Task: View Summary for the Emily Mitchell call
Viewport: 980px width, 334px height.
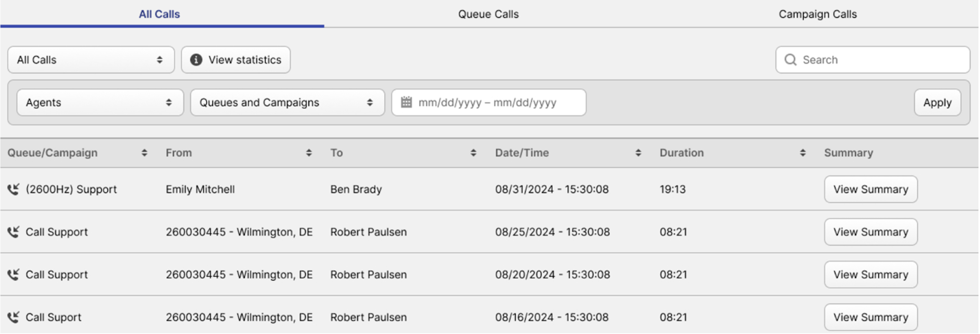Action: click(x=870, y=189)
